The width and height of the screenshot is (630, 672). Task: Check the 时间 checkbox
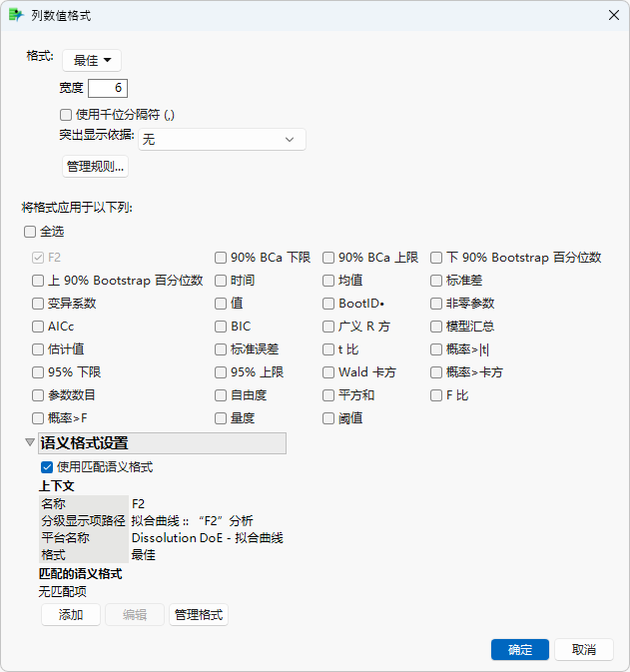coord(221,281)
